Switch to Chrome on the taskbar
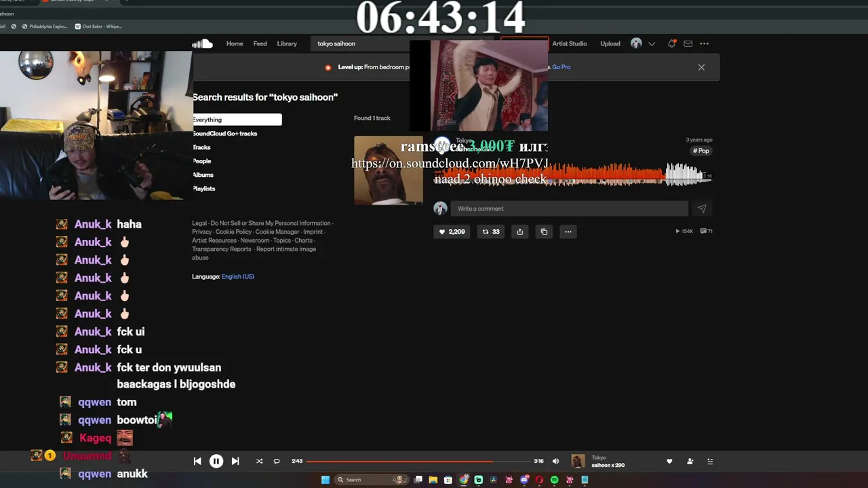Viewport: 868px width, 488px height. (464, 480)
